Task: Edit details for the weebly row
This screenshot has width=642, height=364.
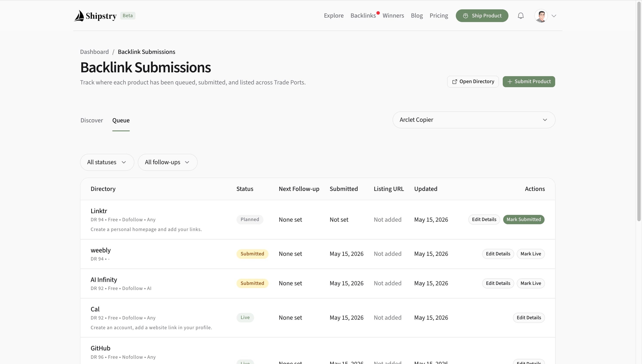Action: (498, 254)
